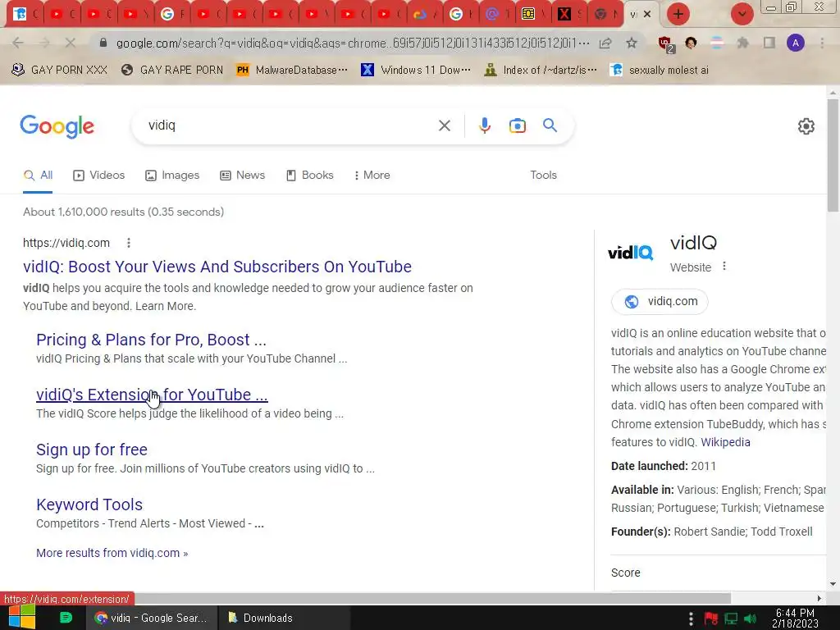Open the Sign up for free link
840x630 pixels.
tap(92, 450)
